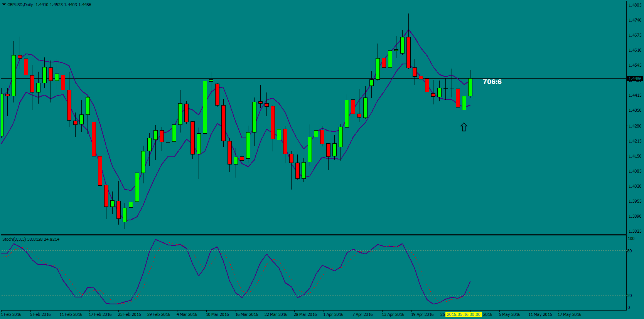Click the highlighted 2016.05.16 00:00 date label

(x=464, y=314)
